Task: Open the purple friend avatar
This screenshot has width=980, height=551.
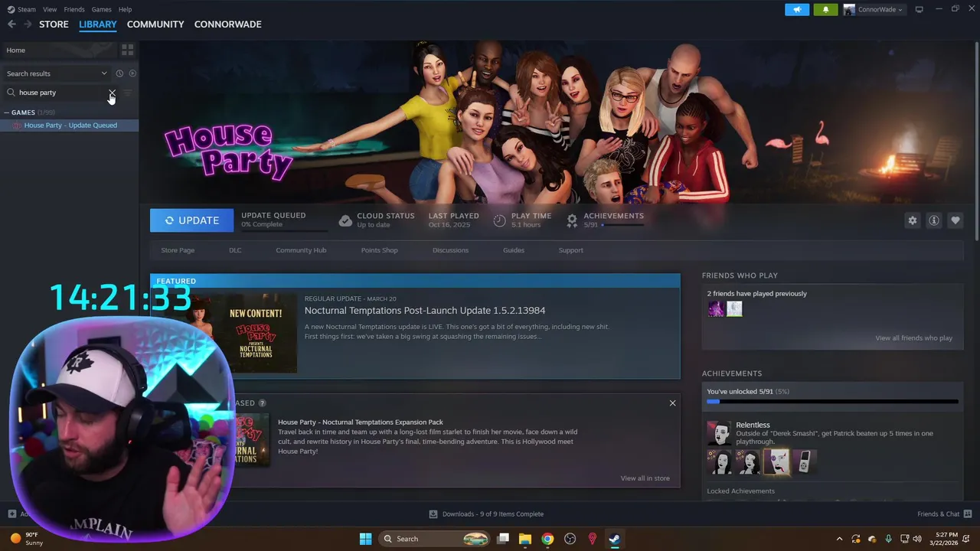Action: (716, 309)
